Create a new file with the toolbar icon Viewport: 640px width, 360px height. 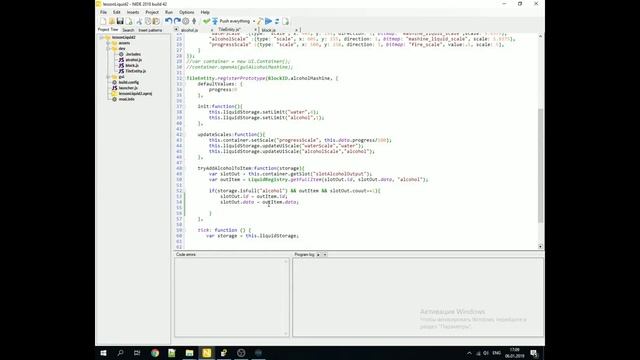pyautogui.click(x=103, y=21)
